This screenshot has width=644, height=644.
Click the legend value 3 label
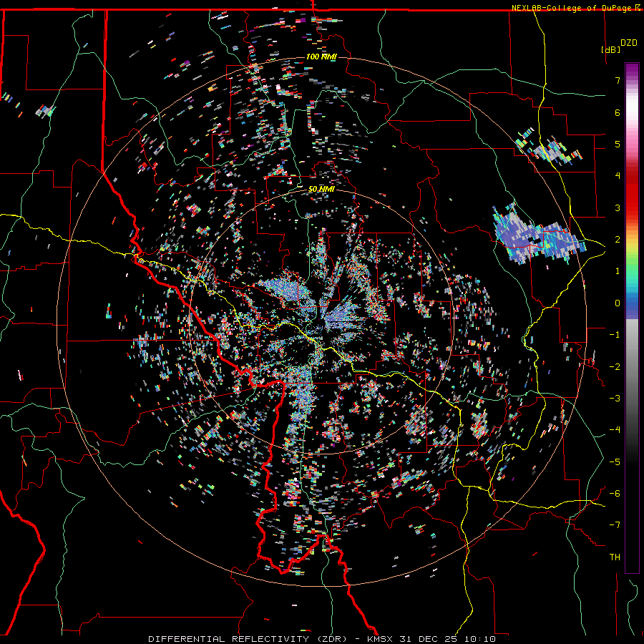(618, 208)
